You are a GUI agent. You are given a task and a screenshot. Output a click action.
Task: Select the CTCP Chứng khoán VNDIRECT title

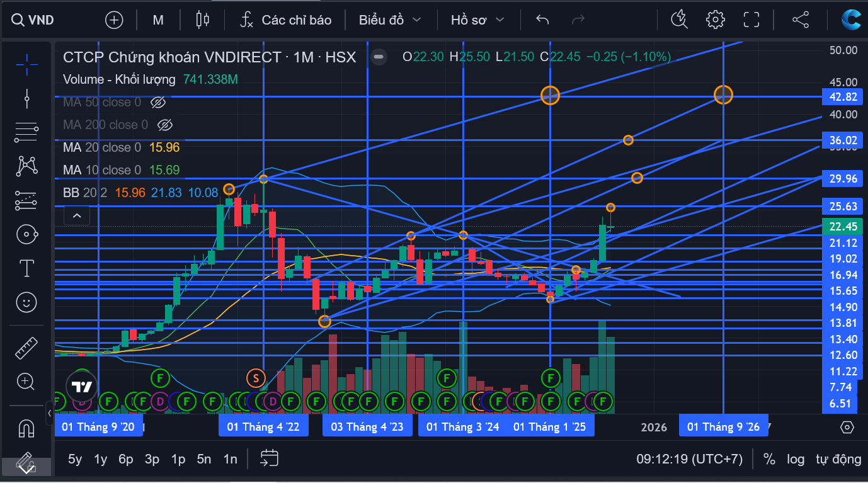click(209, 57)
